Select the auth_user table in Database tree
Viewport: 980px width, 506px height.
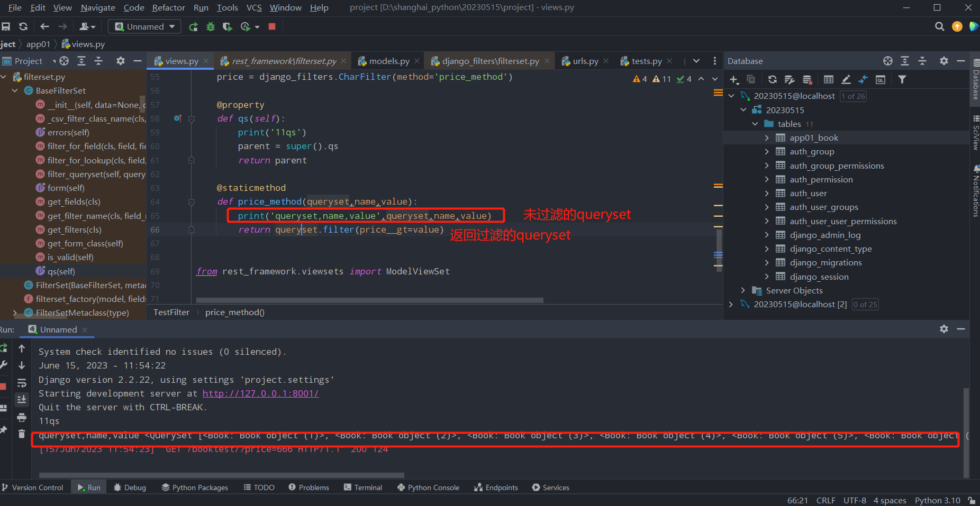click(x=808, y=194)
